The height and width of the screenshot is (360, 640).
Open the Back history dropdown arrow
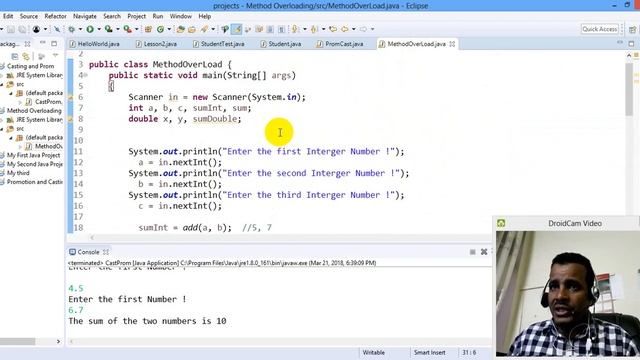pos(353,29)
